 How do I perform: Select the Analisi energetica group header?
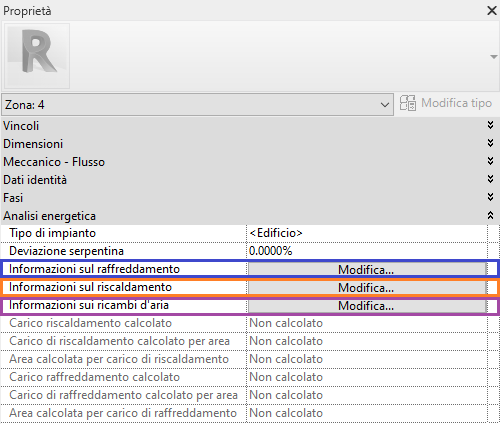(250, 216)
